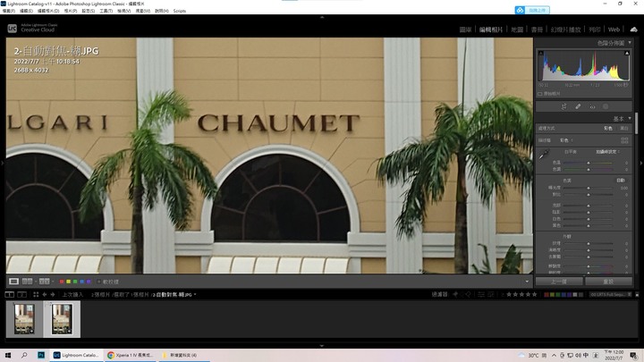Apply Auto tone adjustment
644x362 pixels.
pyautogui.click(x=620, y=181)
